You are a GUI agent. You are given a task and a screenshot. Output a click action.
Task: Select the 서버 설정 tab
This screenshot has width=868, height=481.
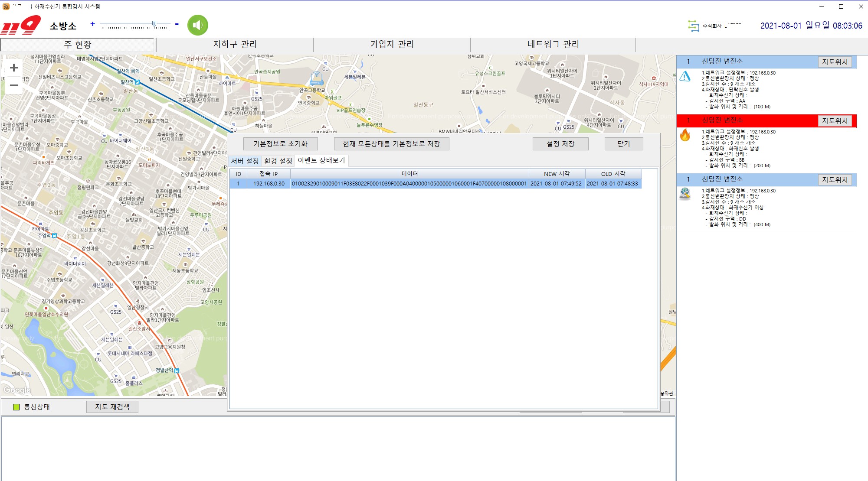(245, 161)
